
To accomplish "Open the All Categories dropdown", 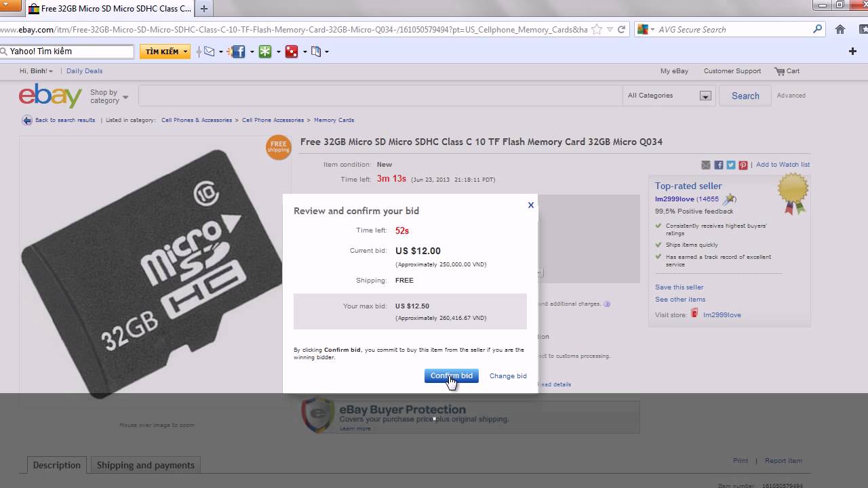I will [x=669, y=96].
